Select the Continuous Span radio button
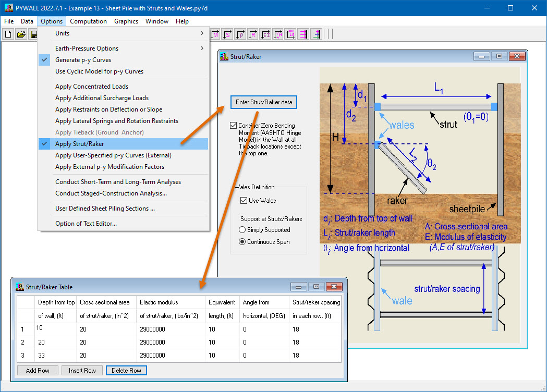Viewport: 547px width, 392px height. [241, 241]
